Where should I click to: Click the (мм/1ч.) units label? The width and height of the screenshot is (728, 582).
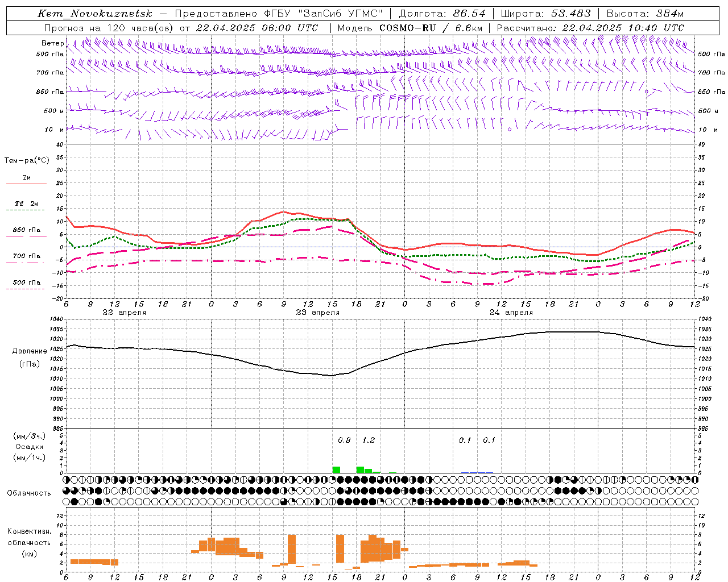pyautogui.click(x=29, y=458)
